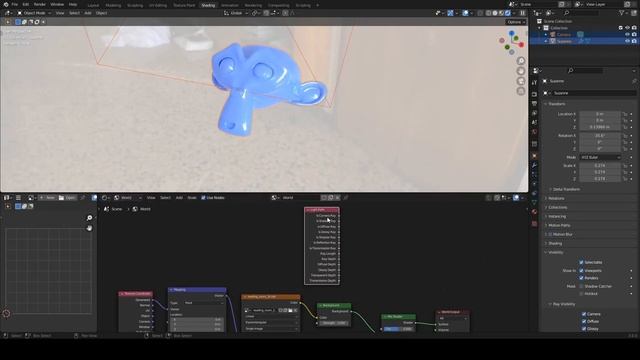The height and width of the screenshot is (360, 640).
Task: Open the outliner filter dropdown
Action: tap(623, 13)
